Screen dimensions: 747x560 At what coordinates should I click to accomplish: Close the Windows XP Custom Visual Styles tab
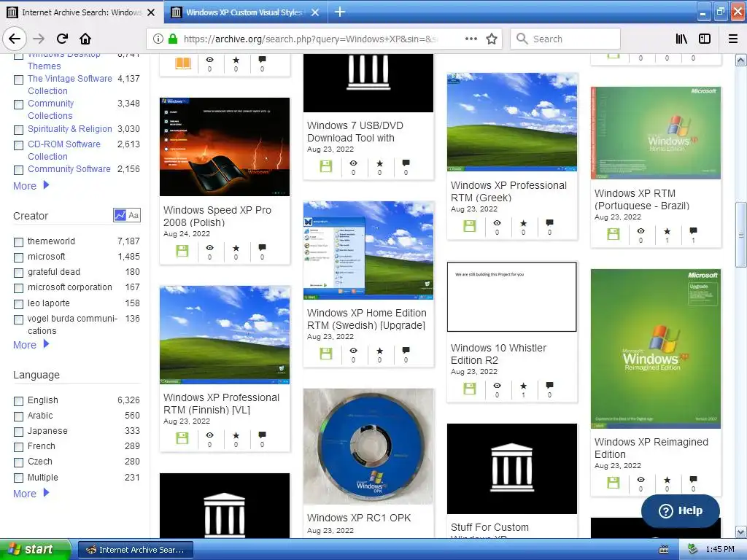315,12
